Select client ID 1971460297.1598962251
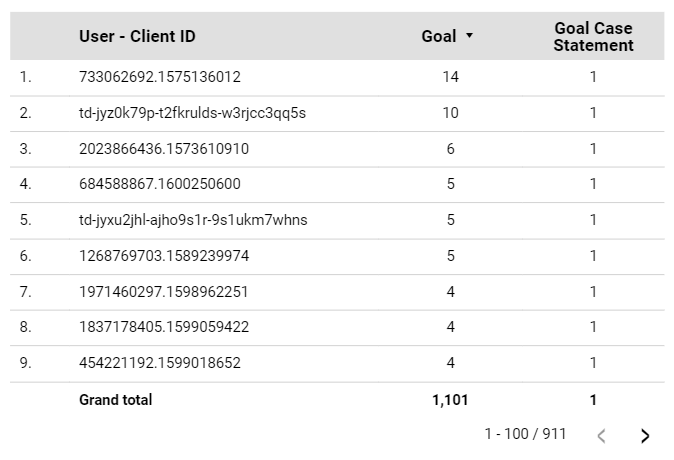 click(163, 292)
